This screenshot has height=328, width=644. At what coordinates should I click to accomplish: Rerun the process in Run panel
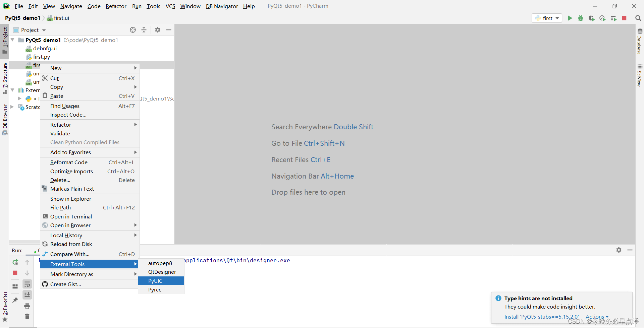point(15,262)
